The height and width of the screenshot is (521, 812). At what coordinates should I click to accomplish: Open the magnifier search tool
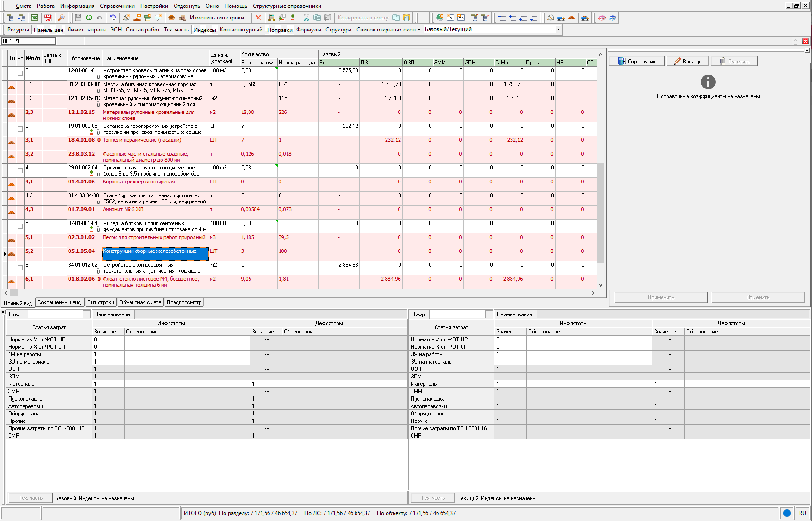[61, 18]
